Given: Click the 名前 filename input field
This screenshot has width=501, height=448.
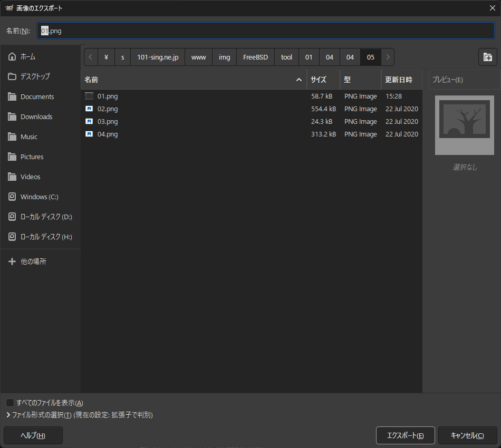Looking at the screenshot, I should coord(266,31).
